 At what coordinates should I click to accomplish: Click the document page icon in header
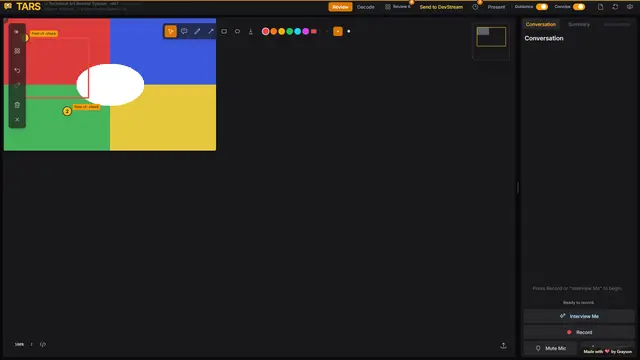point(600,7)
